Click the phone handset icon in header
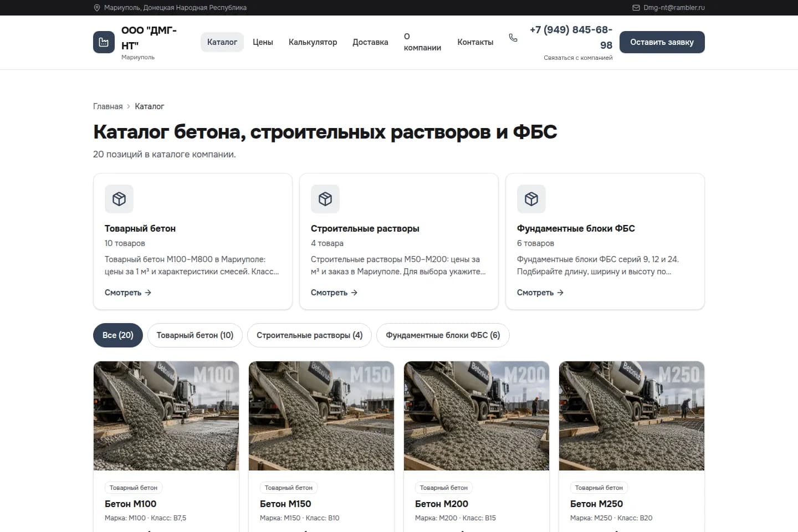 (x=513, y=38)
